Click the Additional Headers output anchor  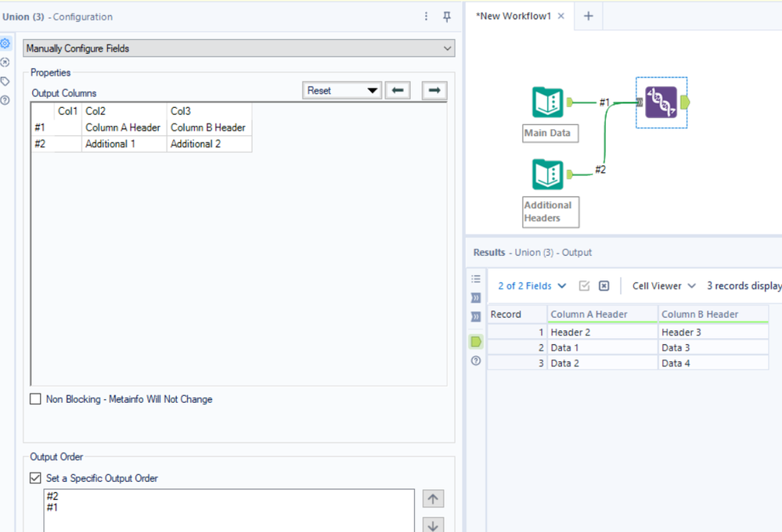coord(570,174)
